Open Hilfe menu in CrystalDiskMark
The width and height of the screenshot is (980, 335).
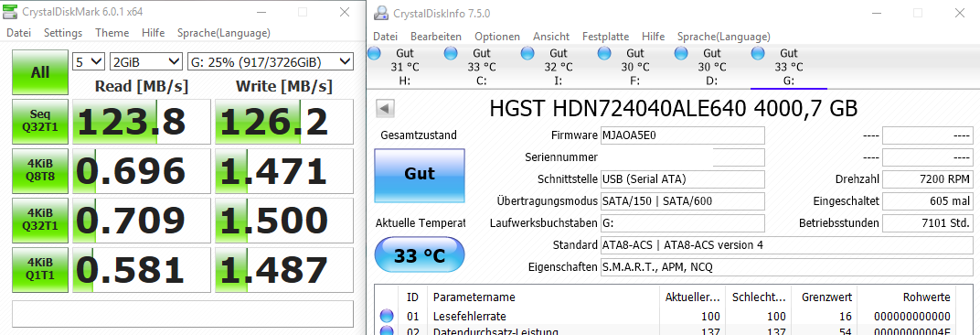154,33
